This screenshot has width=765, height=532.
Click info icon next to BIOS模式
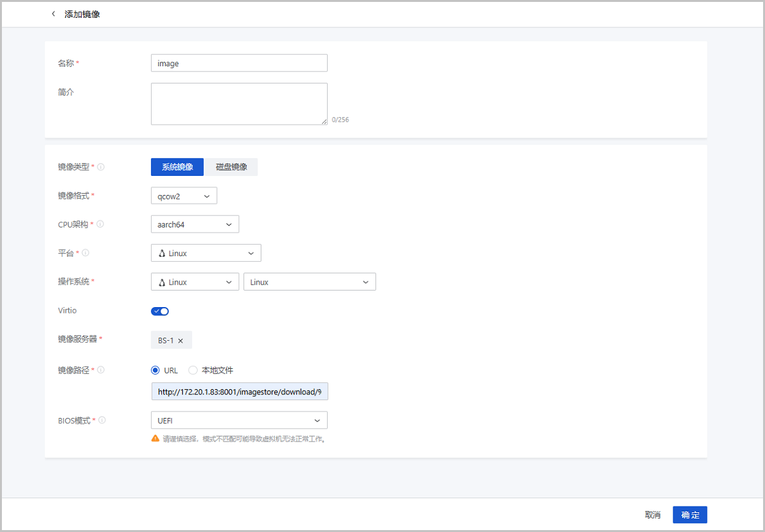pyautogui.click(x=102, y=421)
